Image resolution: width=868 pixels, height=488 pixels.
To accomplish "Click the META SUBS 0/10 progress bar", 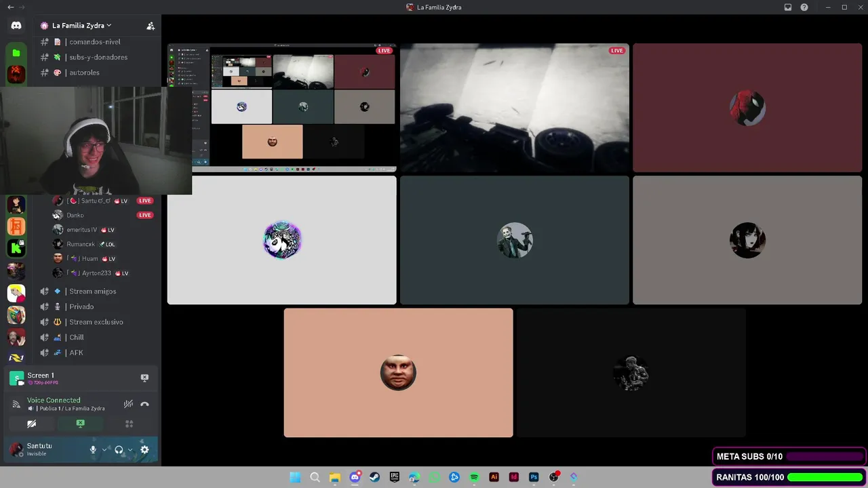I will pos(825,457).
